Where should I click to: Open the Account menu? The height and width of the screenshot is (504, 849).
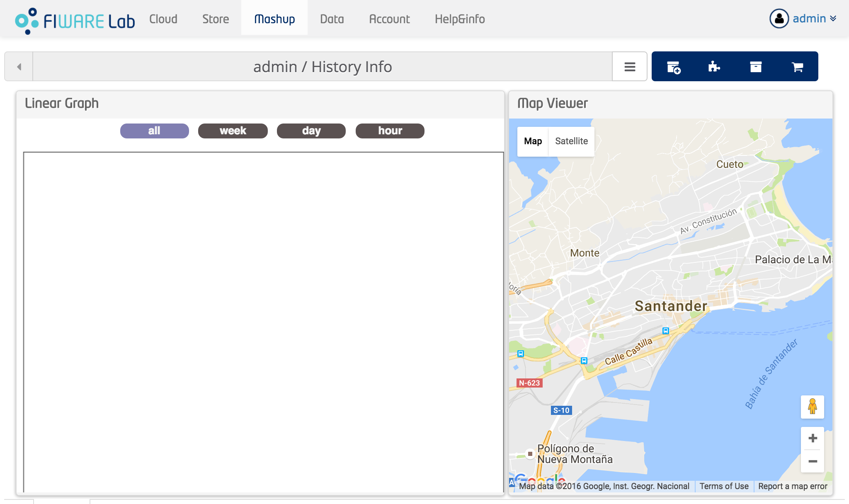pyautogui.click(x=389, y=18)
